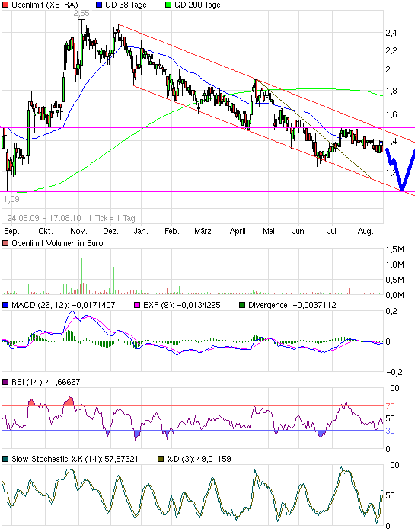The image size is (415, 532).
Task: Click the 'RSI (14): 41,66667' label
Action: [46, 382]
